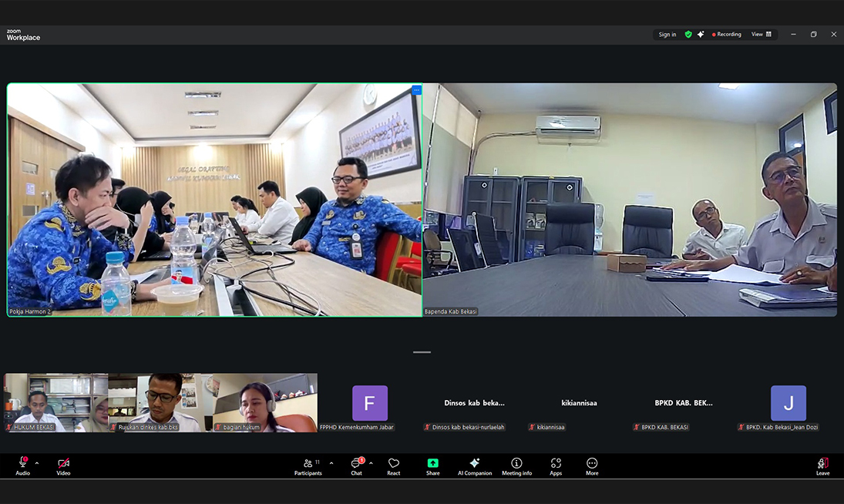This screenshot has width=844, height=504.
Task: Expand audio options arrow next to Audio
Action: 37,463
